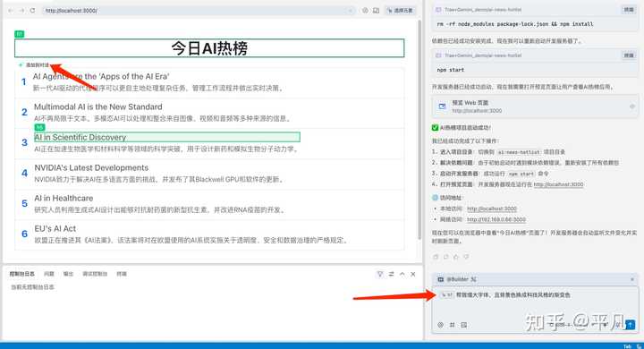Click the copy icon below the chat response
This screenshot has width=644, height=349.
click(436, 257)
